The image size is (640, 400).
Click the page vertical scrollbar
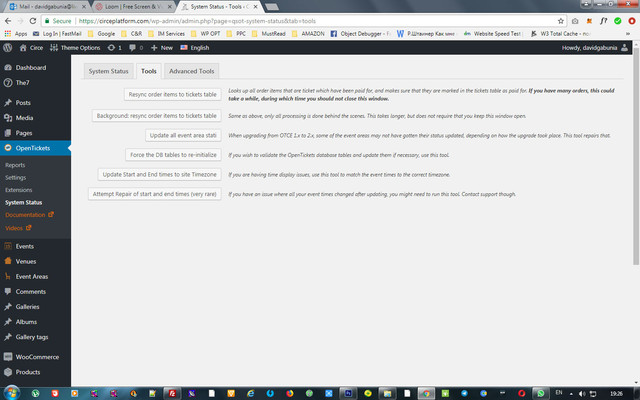point(636,157)
